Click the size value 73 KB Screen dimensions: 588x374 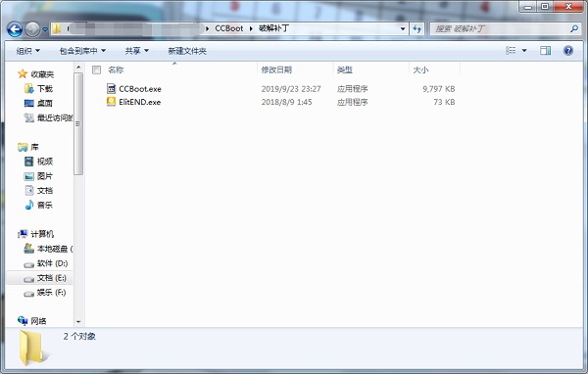[x=444, y=102]
